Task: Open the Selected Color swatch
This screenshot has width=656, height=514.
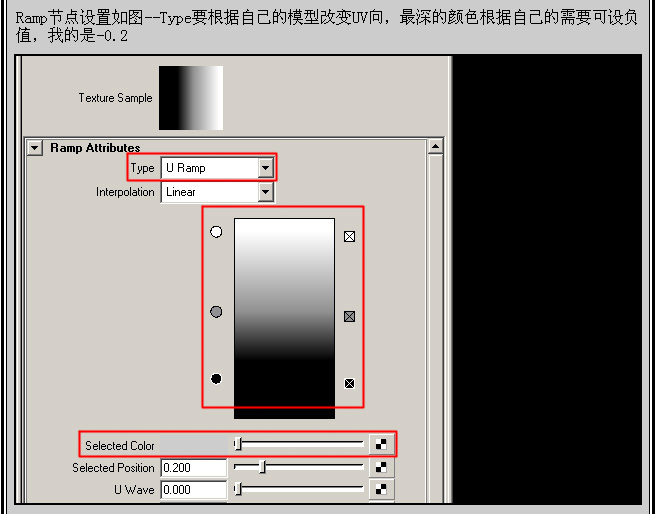Action: click(194, 445)
